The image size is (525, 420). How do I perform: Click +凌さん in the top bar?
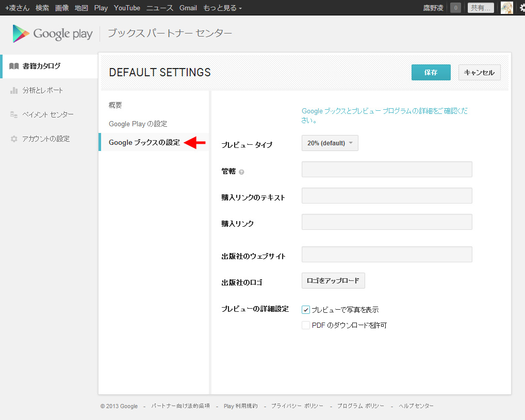pos(18,8)
